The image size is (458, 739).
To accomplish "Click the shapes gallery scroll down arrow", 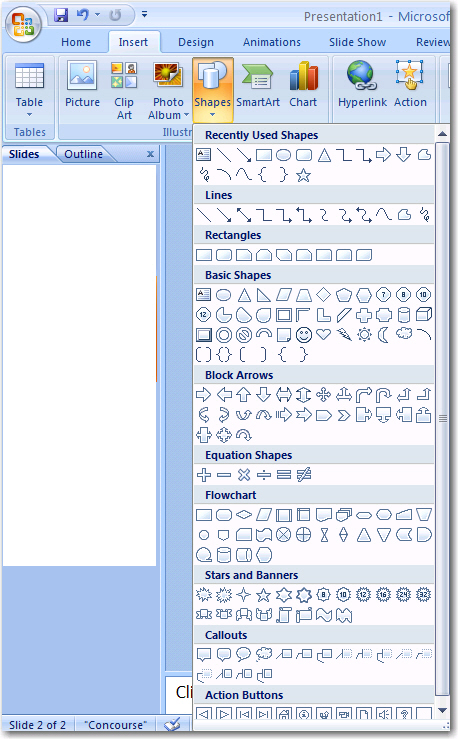I will pos(442,711).
